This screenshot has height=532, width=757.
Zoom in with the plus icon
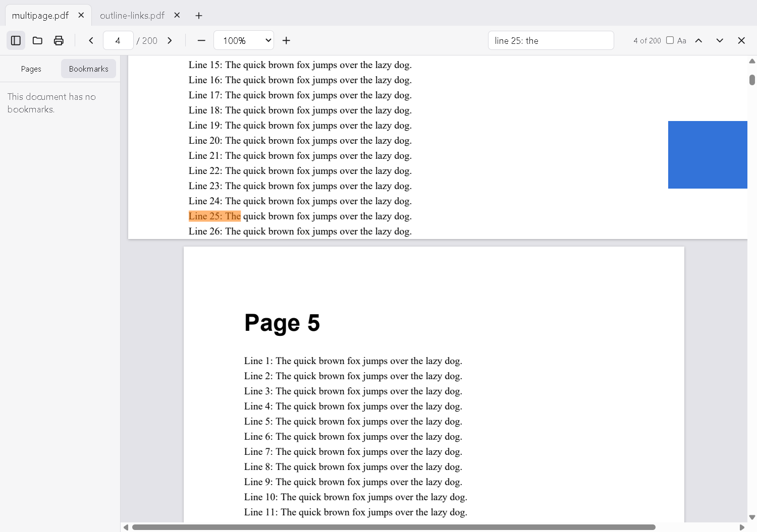point(286,40)
